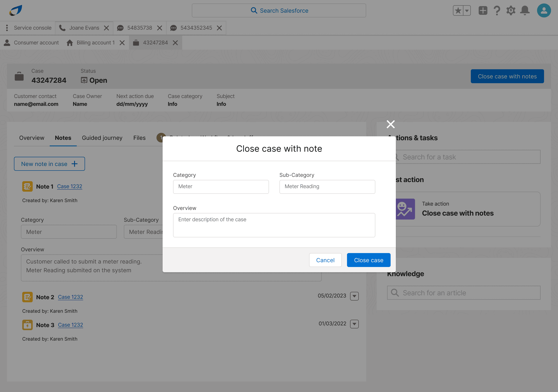Click the favorites star icon
Image resolution: width=558 pixels, height=392 pixels.
[458, 10]
